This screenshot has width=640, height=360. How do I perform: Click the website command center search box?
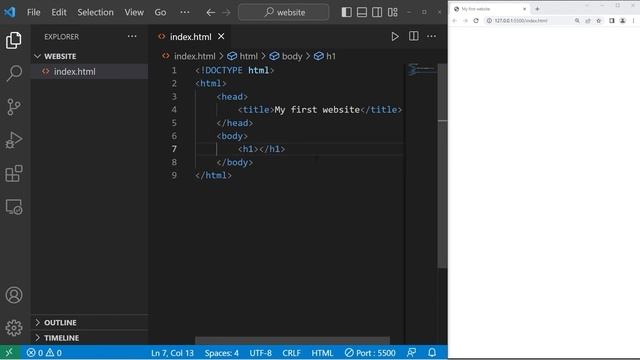point(284,12)
